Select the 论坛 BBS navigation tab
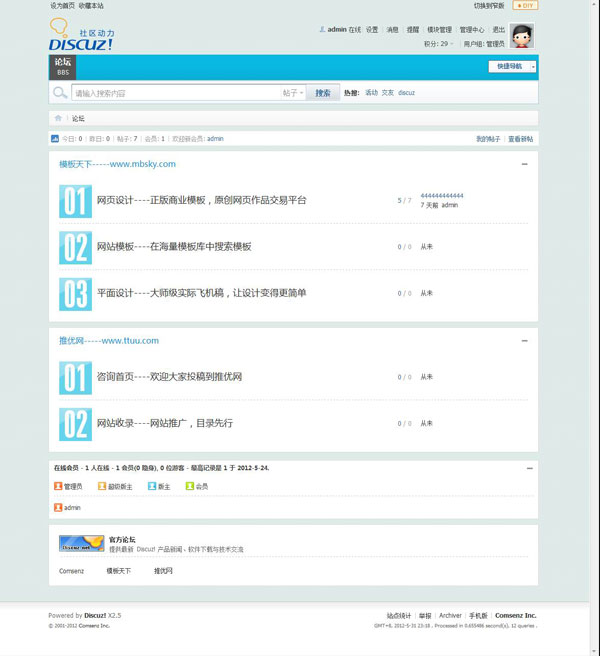The height and width of the screenshot is (656, 600). (x=62, y=67)
